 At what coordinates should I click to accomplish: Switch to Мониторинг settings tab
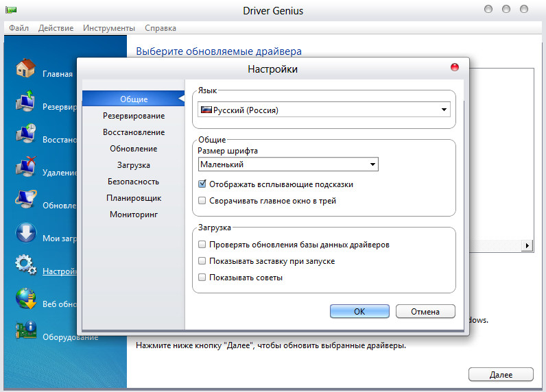pos(134,215)
